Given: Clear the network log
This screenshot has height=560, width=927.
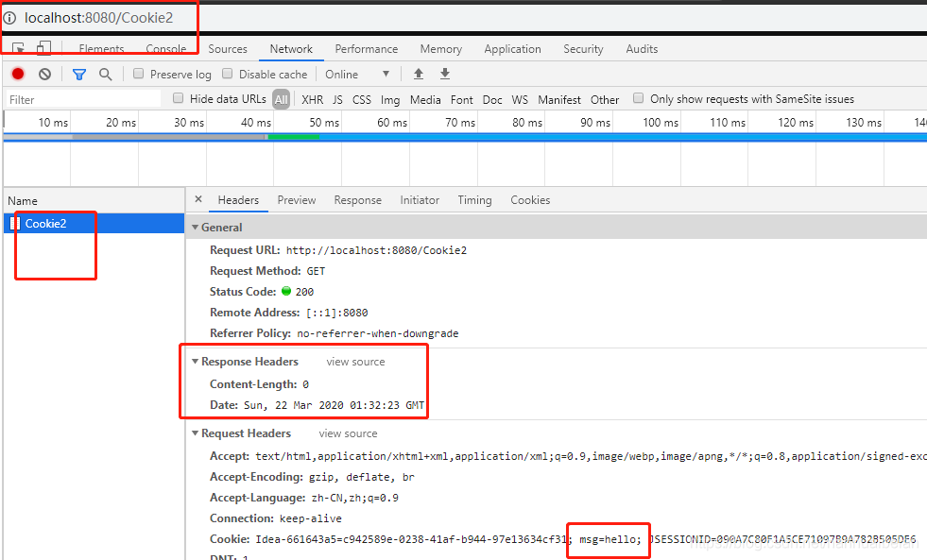Looking at the screenshot, I should pyautogui.click(x=45, y=74).
